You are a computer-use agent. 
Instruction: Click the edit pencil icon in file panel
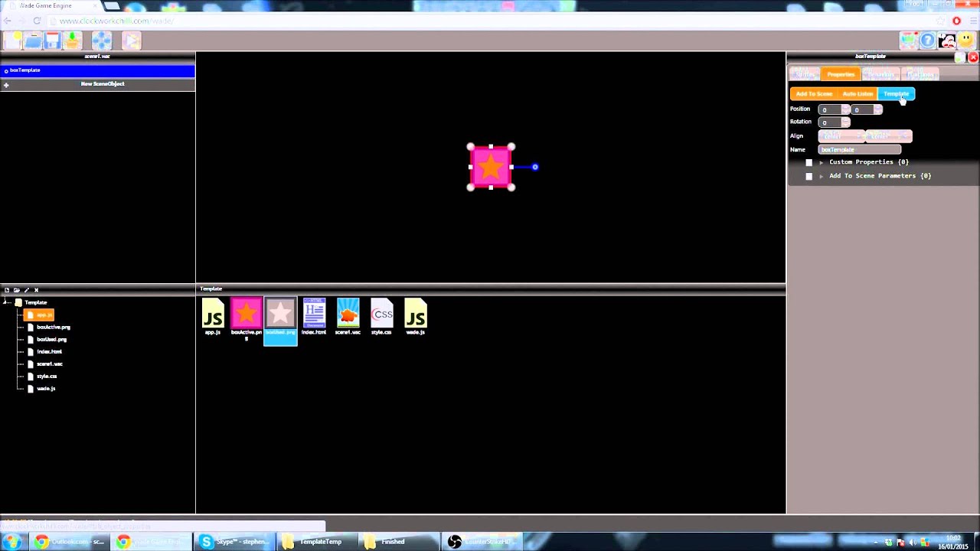[27, 290]
